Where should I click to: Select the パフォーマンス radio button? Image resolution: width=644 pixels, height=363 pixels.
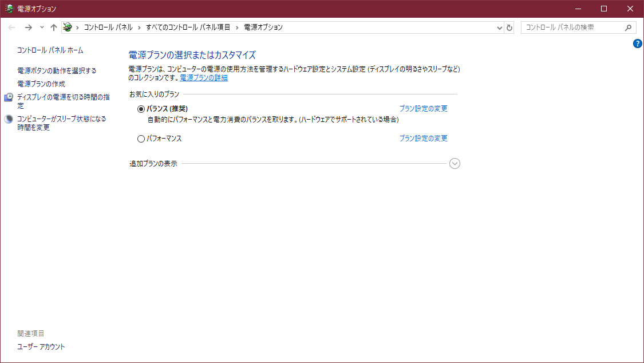141,139
